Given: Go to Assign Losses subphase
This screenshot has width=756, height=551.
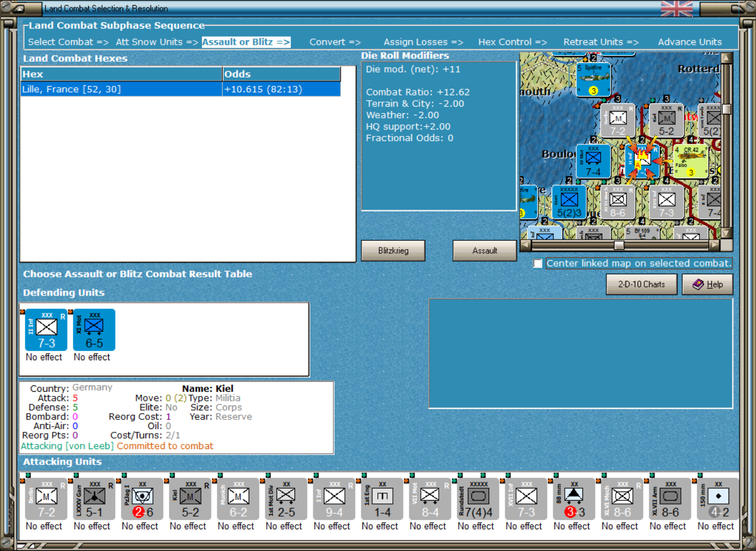Looking at the screenshot, I should pyautogui.click(x=423, y=42).
